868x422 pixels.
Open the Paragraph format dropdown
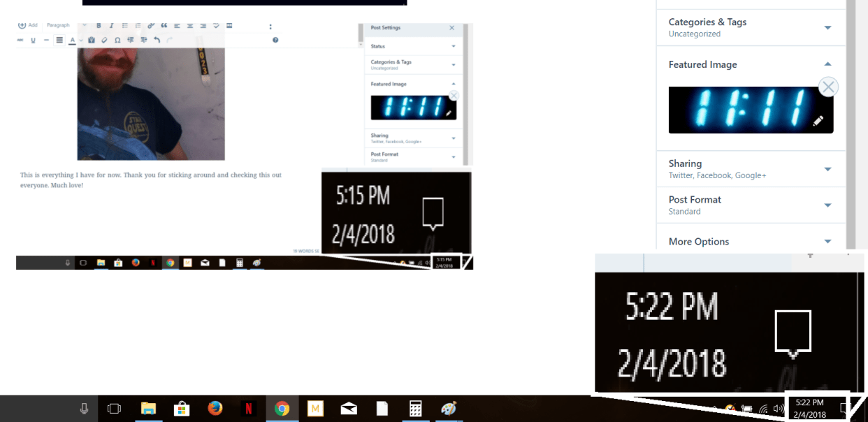point(59,26)
